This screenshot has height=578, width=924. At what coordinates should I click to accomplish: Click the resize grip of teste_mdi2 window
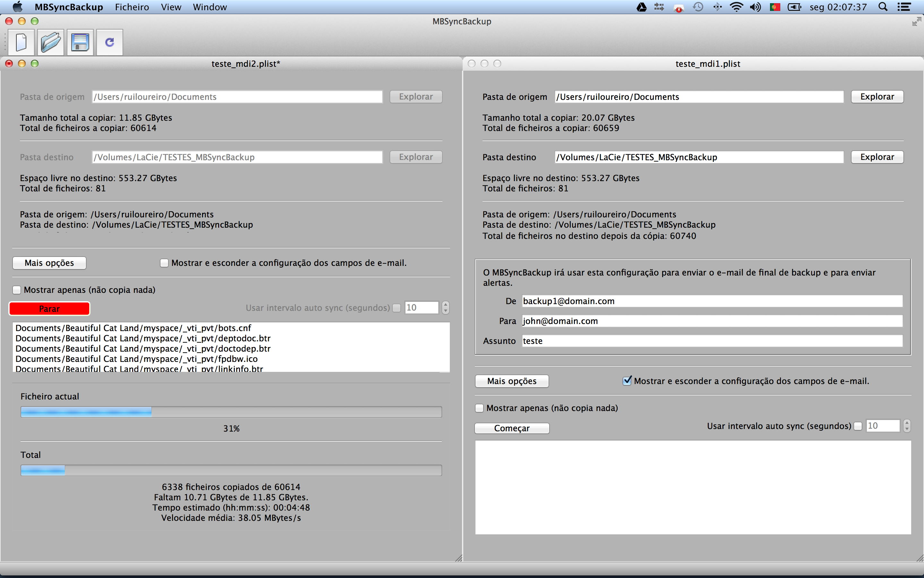[458, 558]
